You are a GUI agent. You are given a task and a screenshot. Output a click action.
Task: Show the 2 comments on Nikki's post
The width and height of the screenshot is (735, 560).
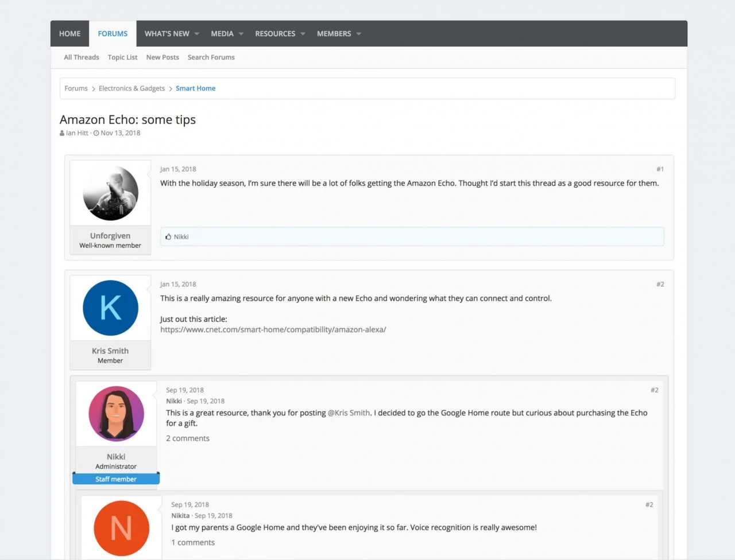click(x=188, y=438)
